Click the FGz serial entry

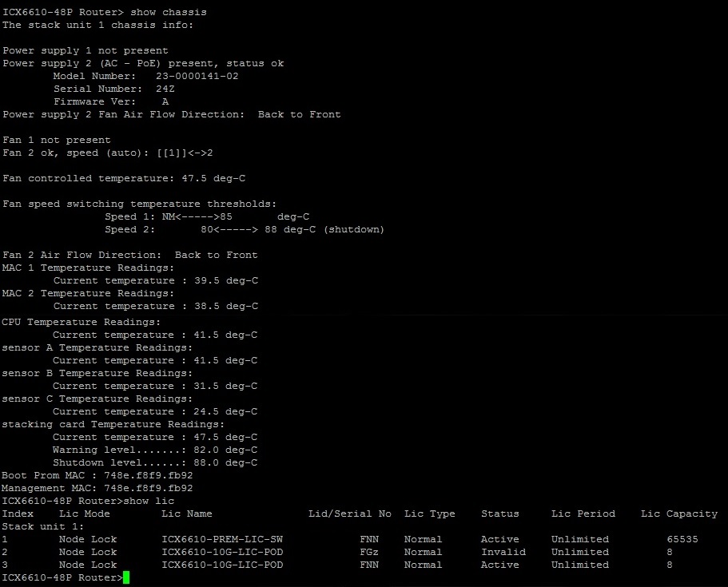coord(369,552)
